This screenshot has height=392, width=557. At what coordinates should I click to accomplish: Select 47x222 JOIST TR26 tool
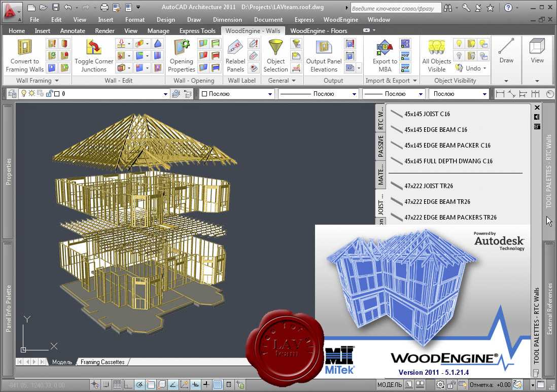429,186
